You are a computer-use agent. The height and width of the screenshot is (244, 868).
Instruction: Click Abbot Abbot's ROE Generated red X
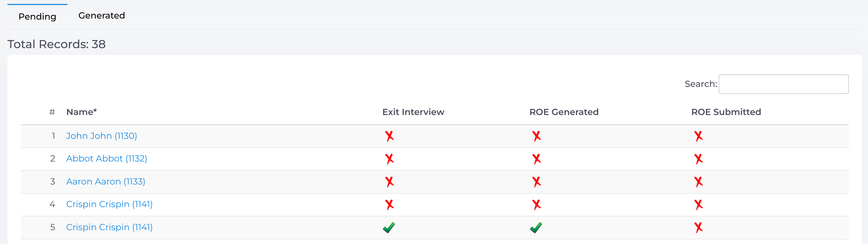coord(536,158)
